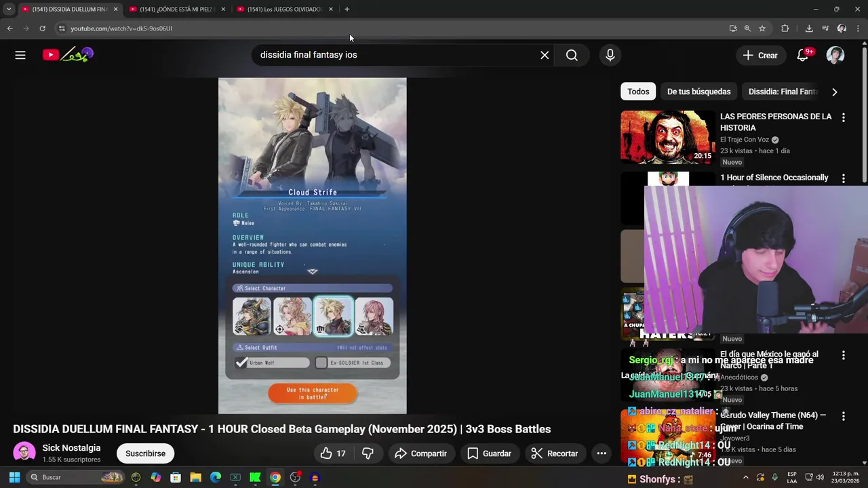
Task: Open the Windows Start menu
Action: (x=14, y=477)
